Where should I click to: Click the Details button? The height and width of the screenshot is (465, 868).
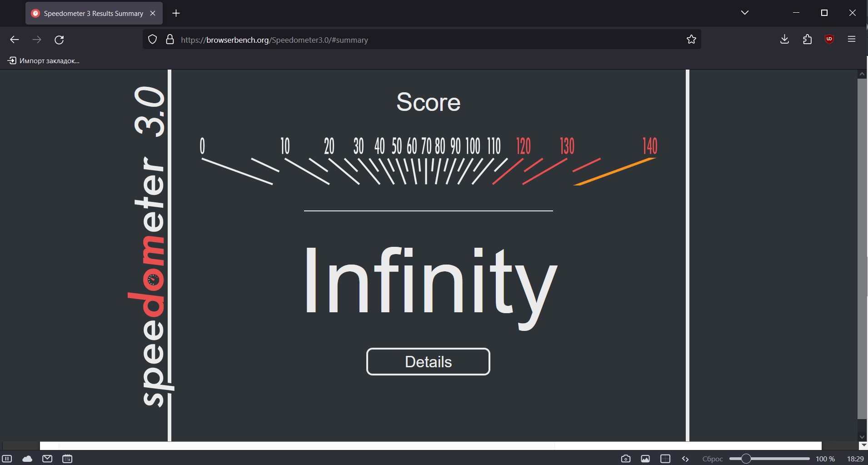(428, 362)
